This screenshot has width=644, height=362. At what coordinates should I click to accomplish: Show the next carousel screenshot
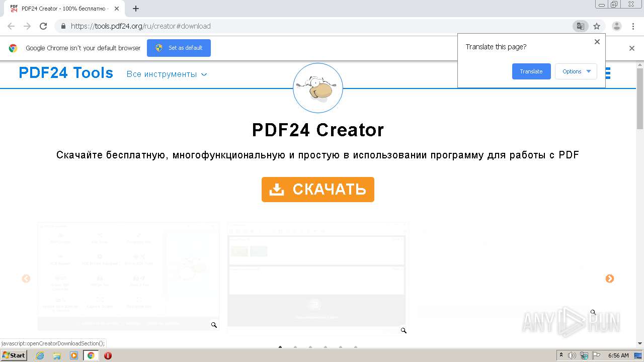610,279
